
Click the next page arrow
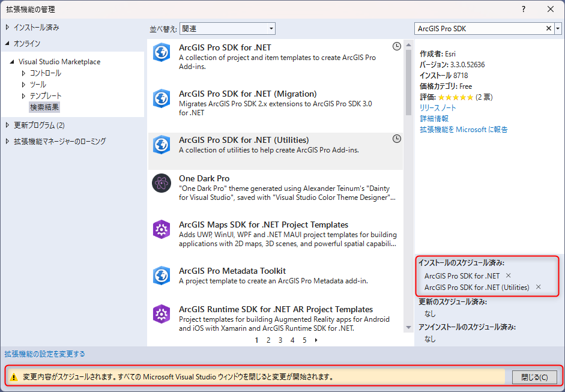click(x=316, y=340)
